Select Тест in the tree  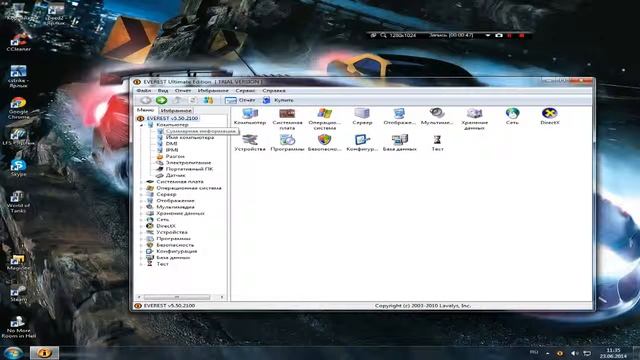click(162, 264)
